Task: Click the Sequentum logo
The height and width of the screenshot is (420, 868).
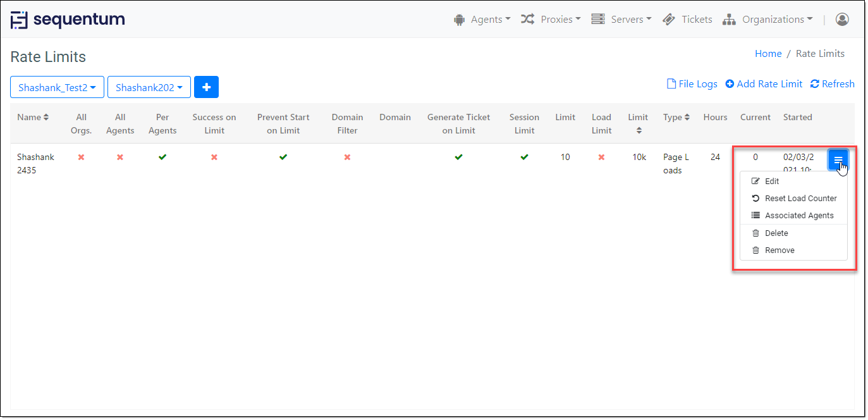Action: click(68, 20)
